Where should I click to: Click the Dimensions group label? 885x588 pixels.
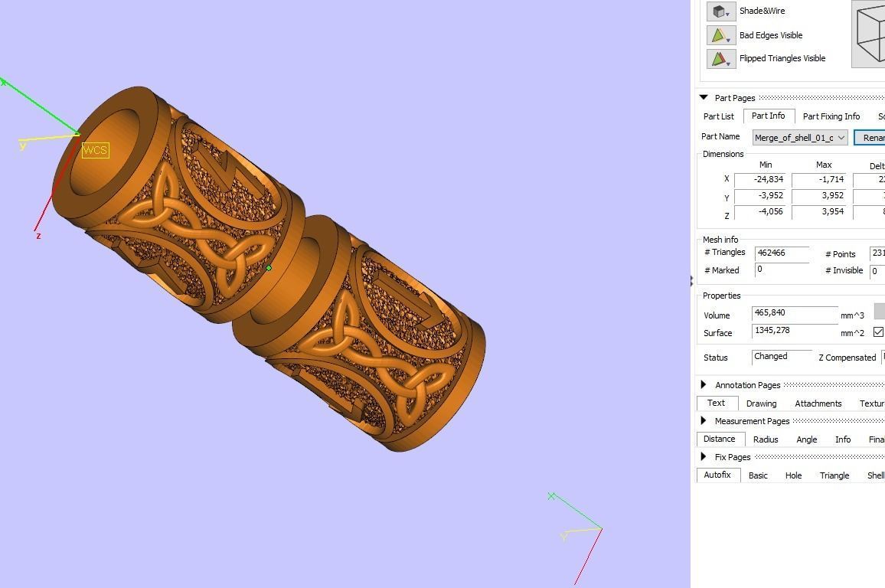click(x=723, y=154)
